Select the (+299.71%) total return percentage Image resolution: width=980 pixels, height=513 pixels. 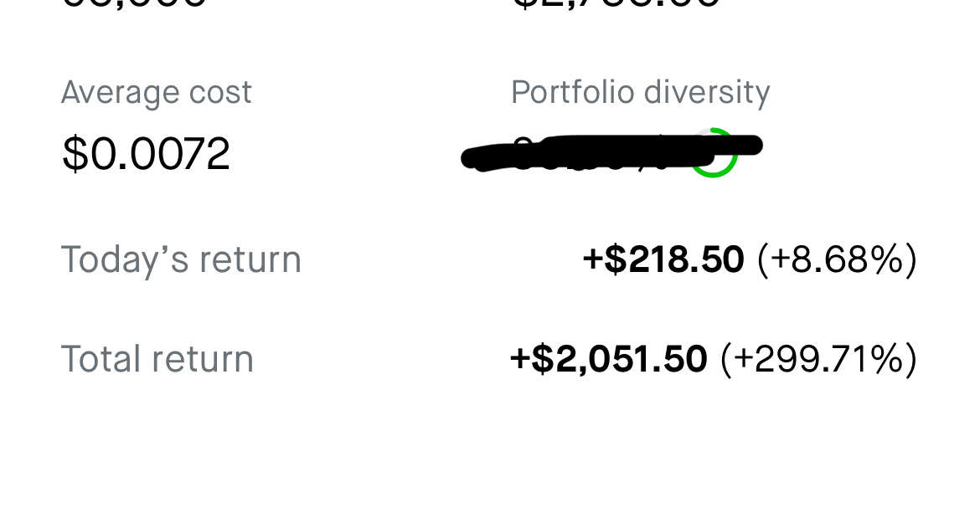[819, 360]
